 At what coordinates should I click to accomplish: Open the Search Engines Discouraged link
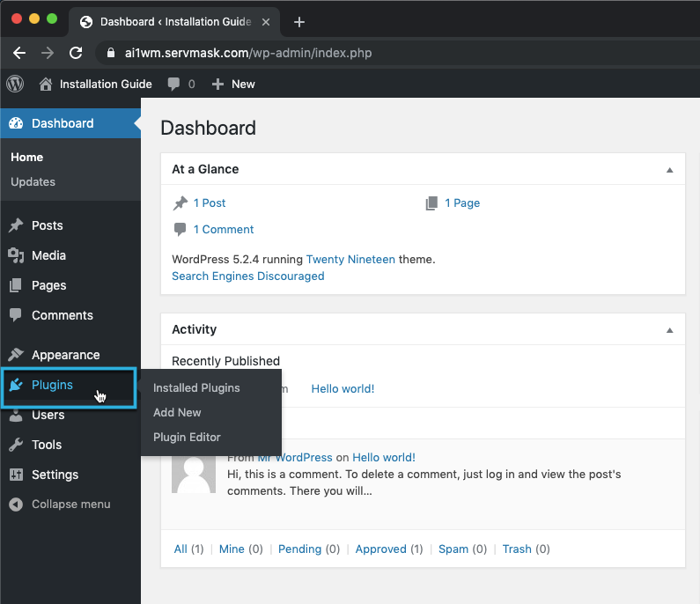(247, 276)
